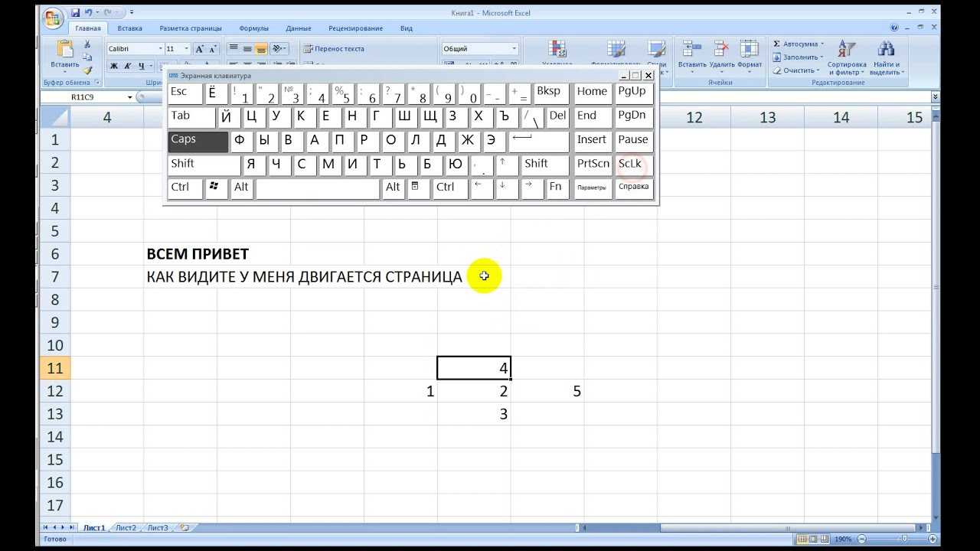This screenshot has height=551, width=980.
Task: Click the Insert key on on-screen keyboard
Action: pyautogui.click(x=593, y=142)
